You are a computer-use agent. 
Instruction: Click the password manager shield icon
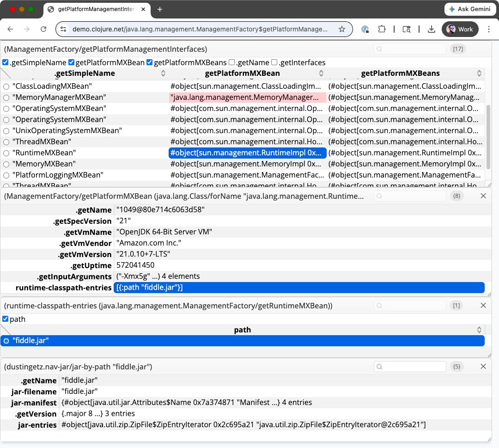click(365, 29)
